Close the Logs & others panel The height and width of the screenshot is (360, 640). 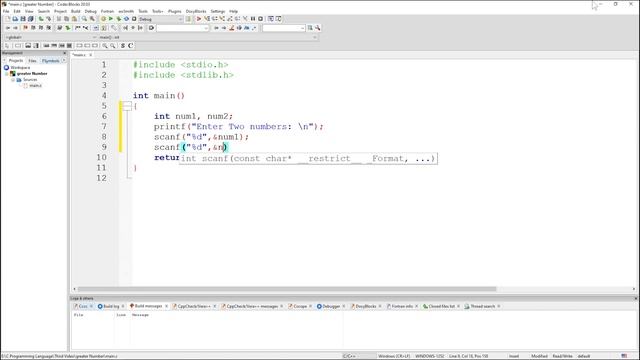pos(636,298)
